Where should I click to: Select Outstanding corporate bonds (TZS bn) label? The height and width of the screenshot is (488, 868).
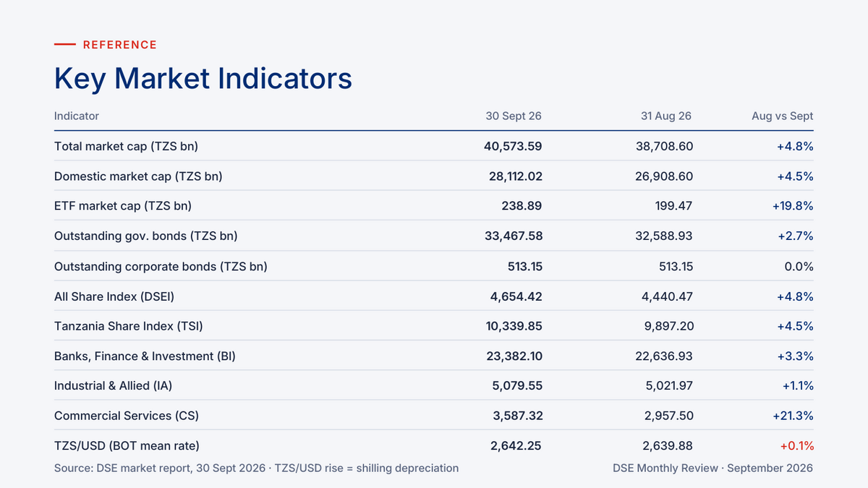tap(161, 266)
